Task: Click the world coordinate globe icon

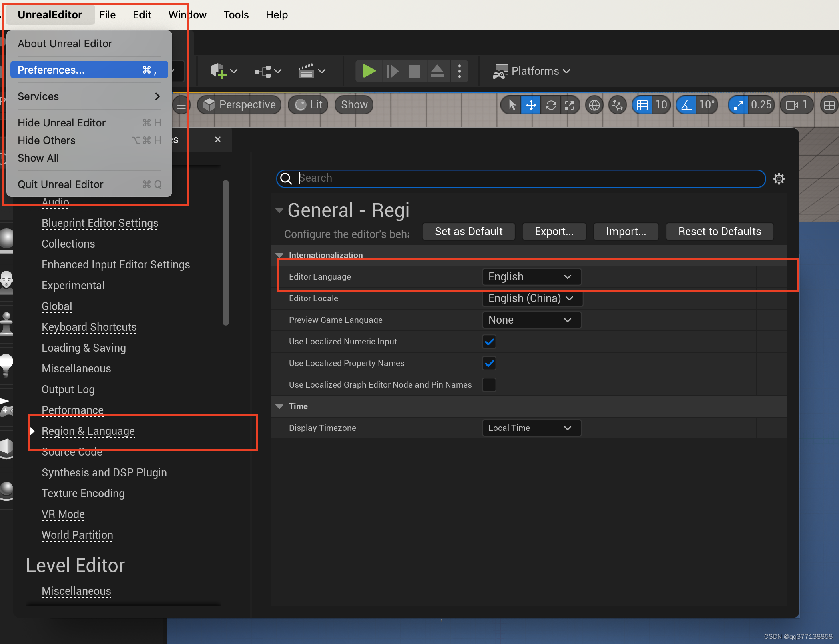Action: (594, 105)
